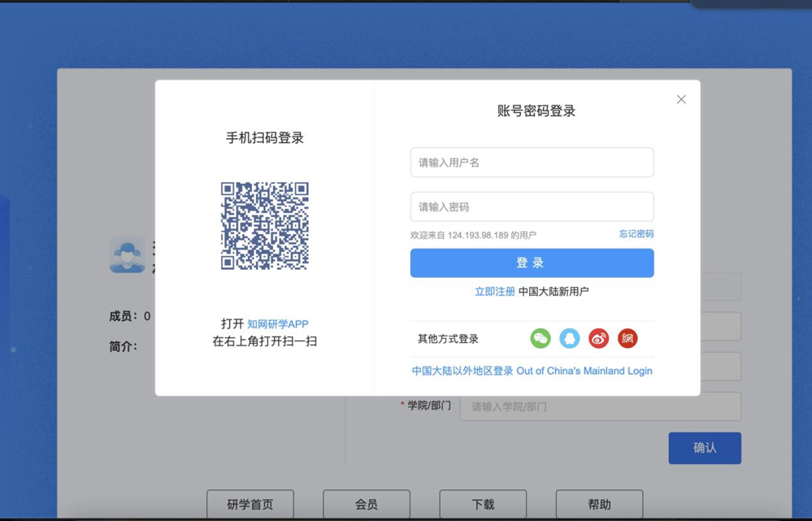
Task: Open the 会员 tab
Action: click(367, 505)
